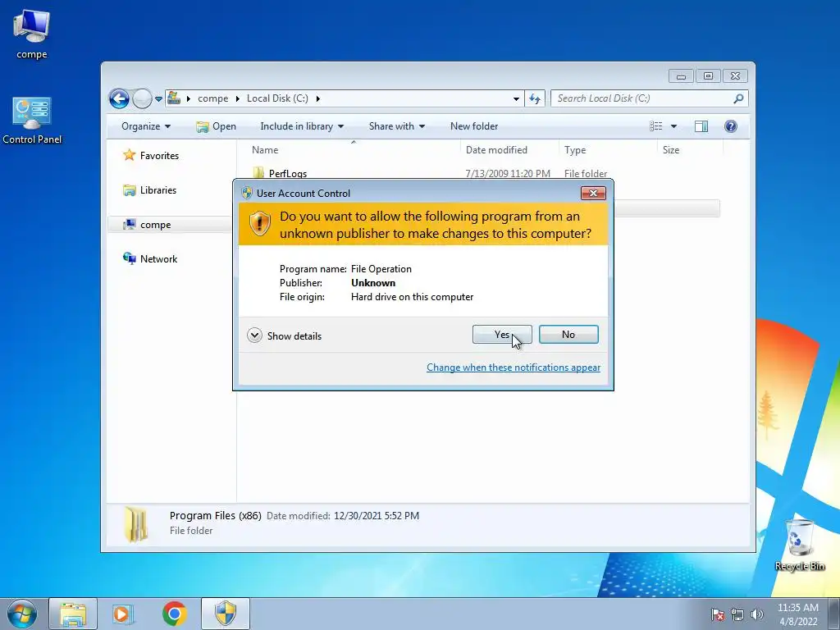Click network tray icon
Image resolution: width=840 pixels, height=630 pixels.
point(737,614)
